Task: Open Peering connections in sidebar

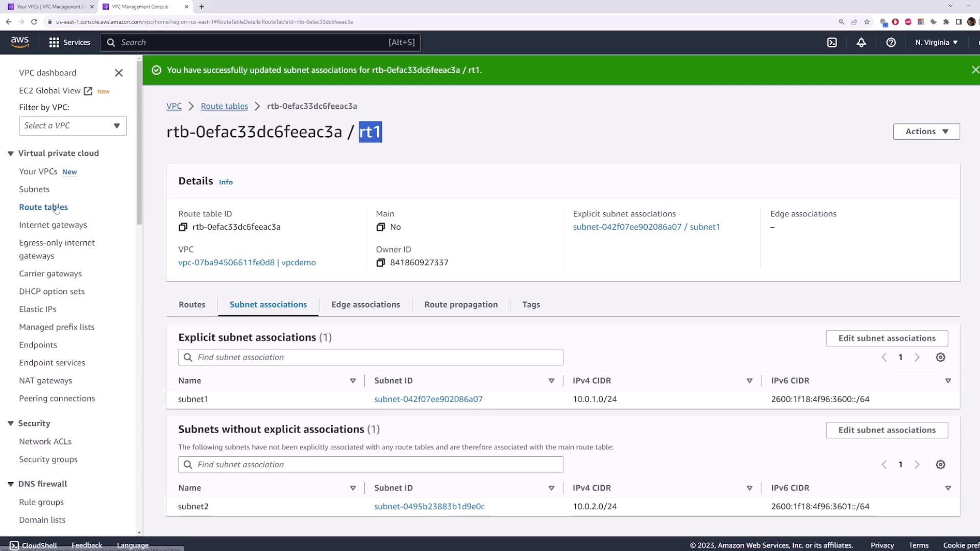Action: pyautogui.click(x=57, y=398)
